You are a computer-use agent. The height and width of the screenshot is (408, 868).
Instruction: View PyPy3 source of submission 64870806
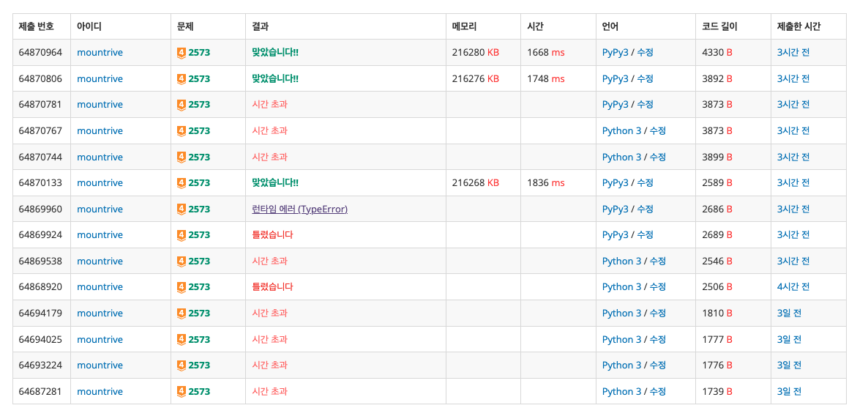pyautogui.click(x=615, y=78)
